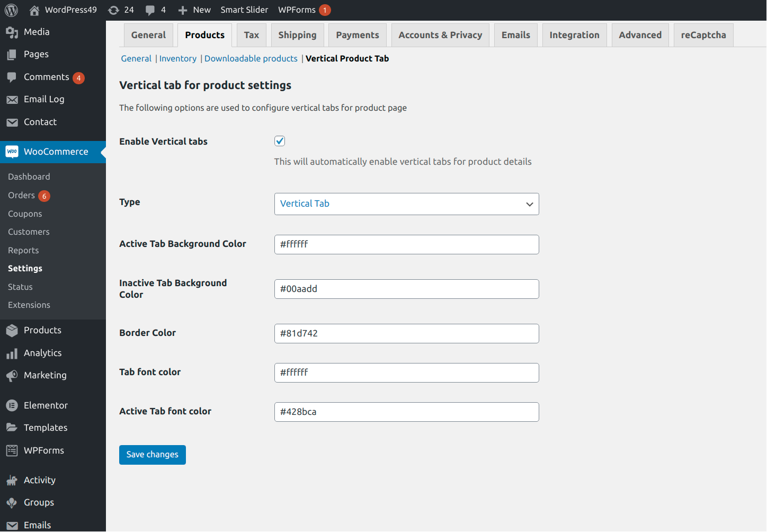Open the updates icon showing 24
This screenshot has height=532, width=767.
click(113, 10)
